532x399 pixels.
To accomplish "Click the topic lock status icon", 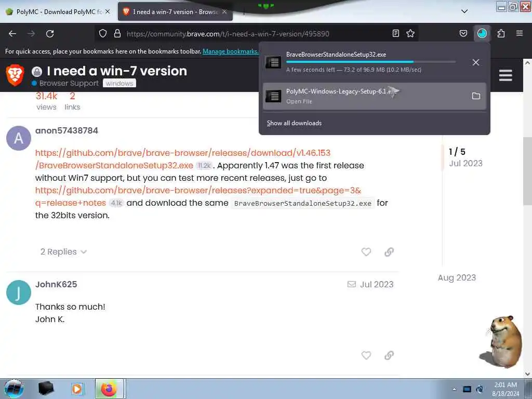I will click(x=37, y=71).
